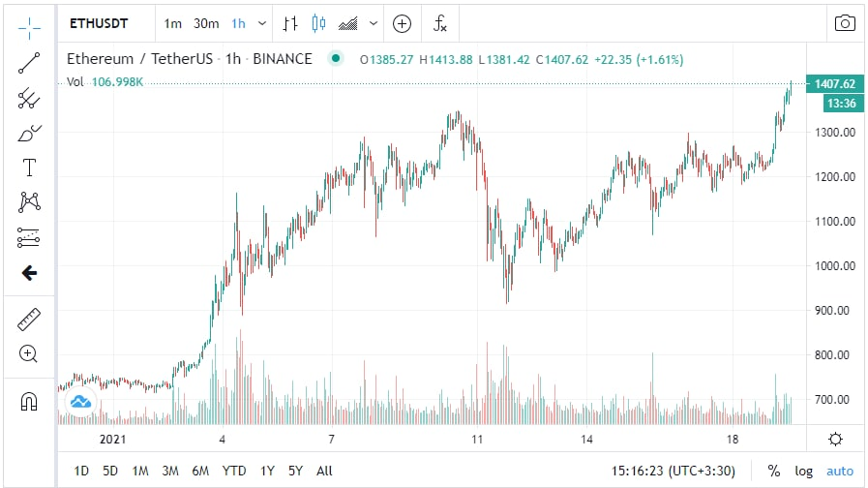Take a chart snapshot with camera icon
Screen dimensions: 868x488
845,23
